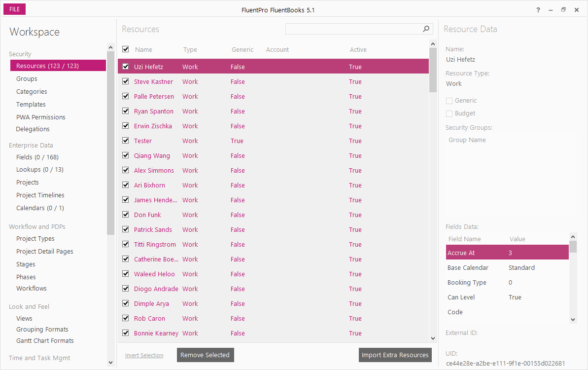Screen dimensions: 588x370
Task: Open Delegations
Action: pos(33,129)
